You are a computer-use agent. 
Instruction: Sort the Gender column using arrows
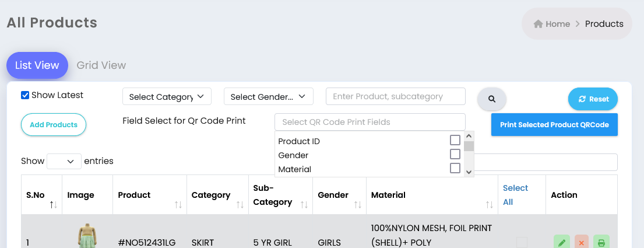click(358, 204)
